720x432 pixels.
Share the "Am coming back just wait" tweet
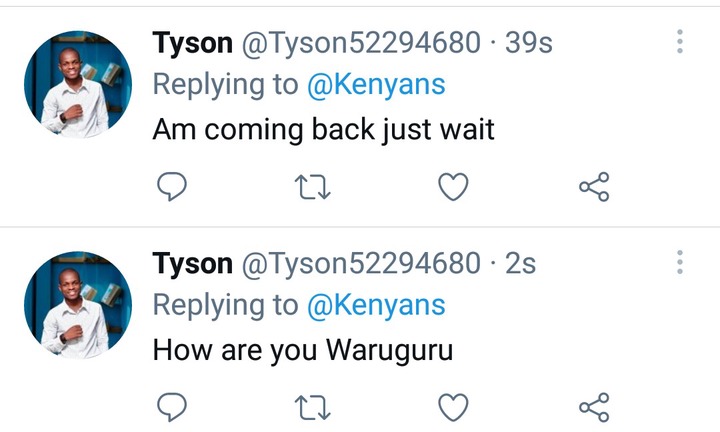[594, 187]
